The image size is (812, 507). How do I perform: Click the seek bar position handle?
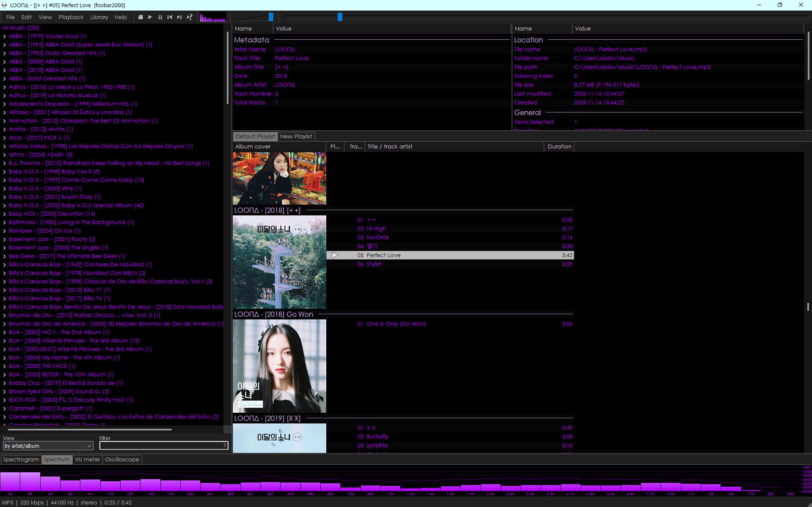[340, 17]
